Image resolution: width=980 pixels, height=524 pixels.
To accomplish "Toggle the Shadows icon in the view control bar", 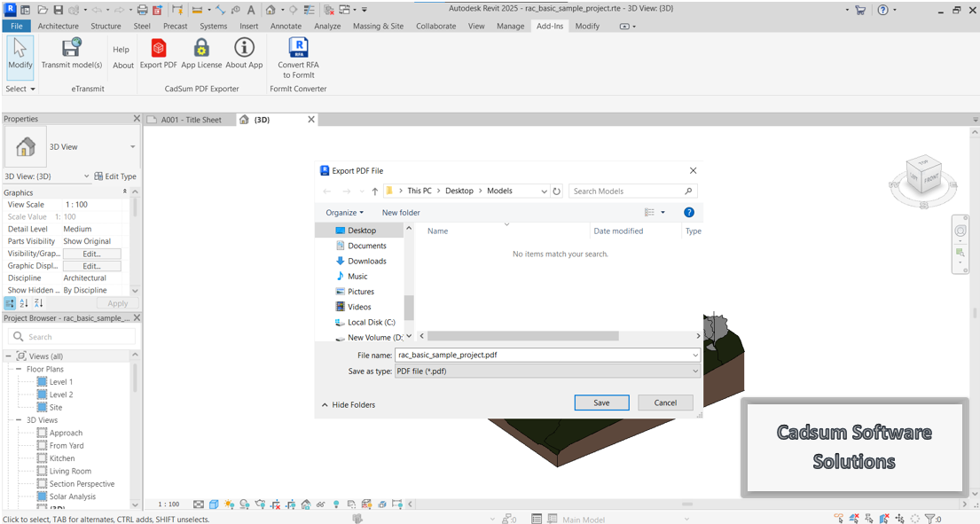I will click(245, 504).
